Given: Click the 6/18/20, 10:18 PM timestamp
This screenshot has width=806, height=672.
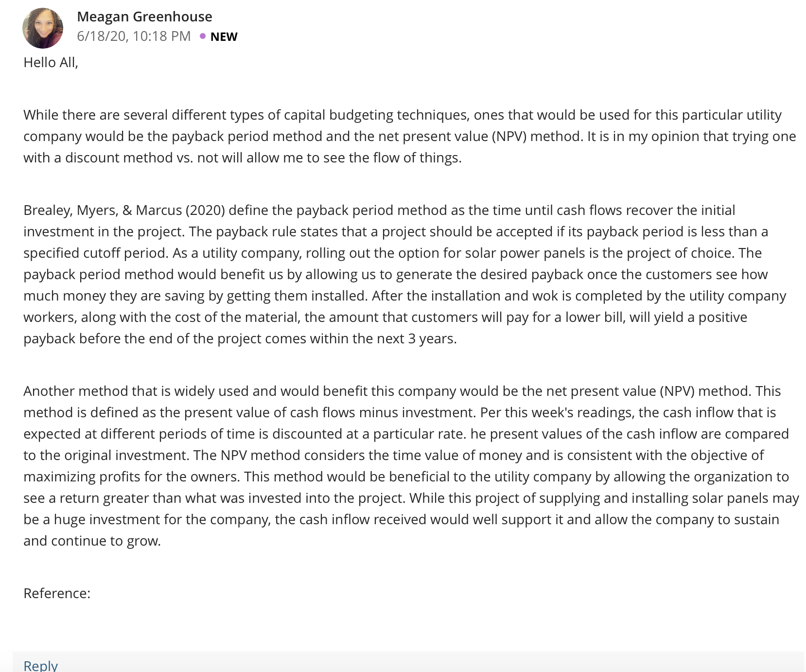Looking at the screenshot, I should point(134,36).
